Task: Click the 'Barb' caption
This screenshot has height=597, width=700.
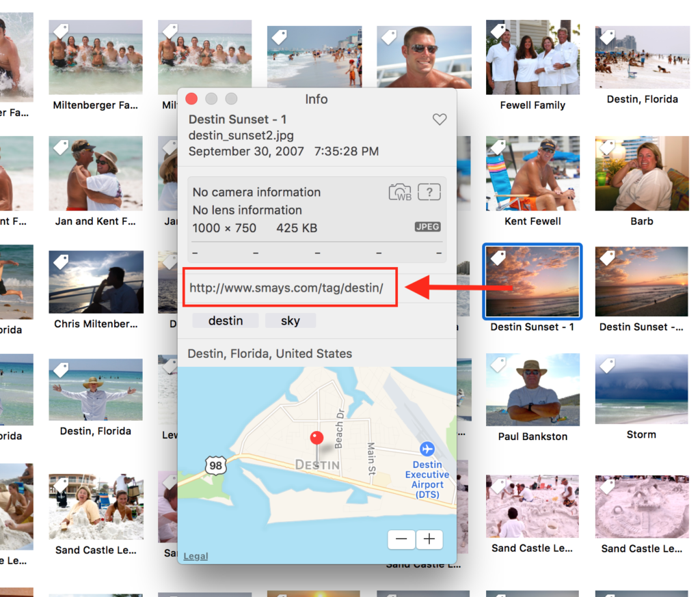Action: tap(642, 221)
